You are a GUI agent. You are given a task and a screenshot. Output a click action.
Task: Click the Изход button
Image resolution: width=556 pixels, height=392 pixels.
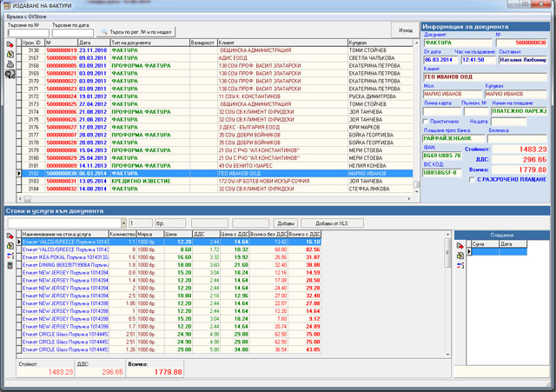pyautogui.click(x=406, y=30)
